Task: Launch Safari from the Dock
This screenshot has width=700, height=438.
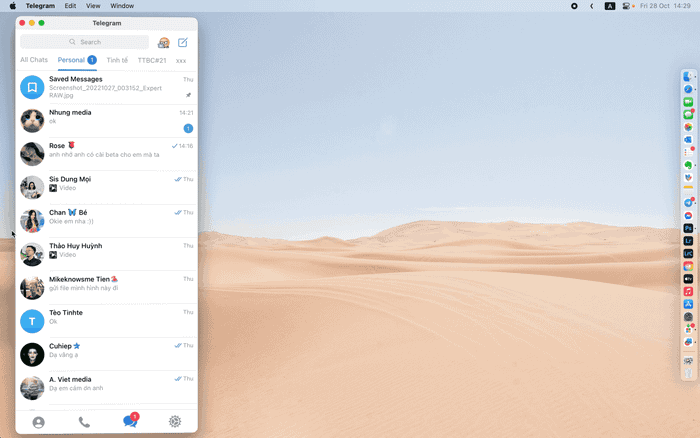Action: click(688, 89)
